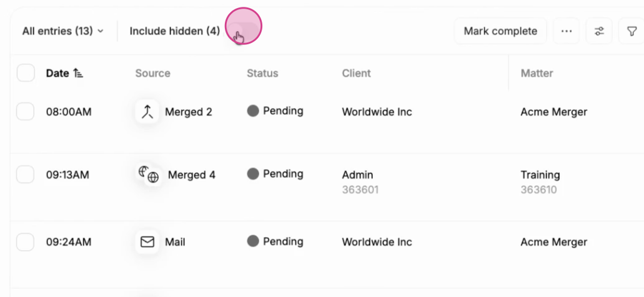This screenshot has width=644, height=297.
Task: Tick the select-all checkbox in header
Action: 26,73
